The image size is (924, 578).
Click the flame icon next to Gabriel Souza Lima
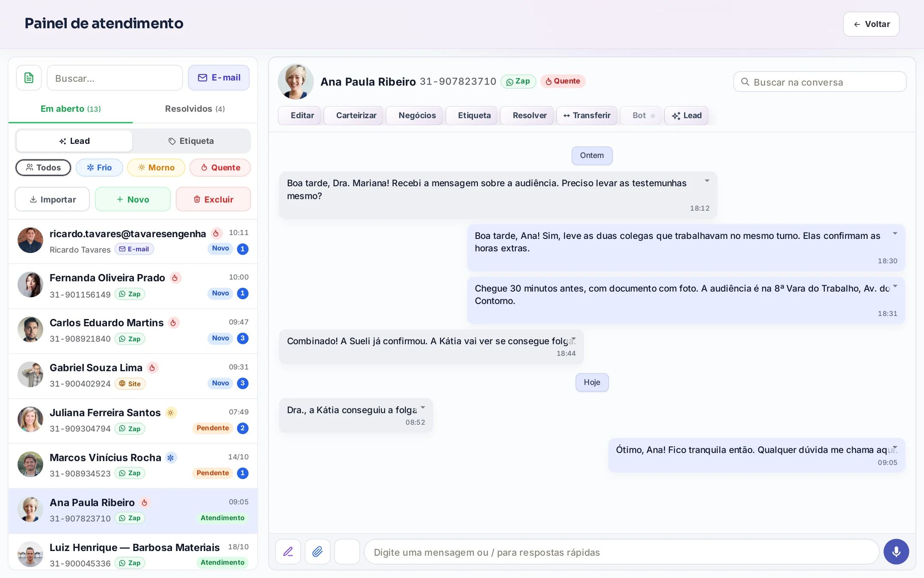tap(152, 368)
